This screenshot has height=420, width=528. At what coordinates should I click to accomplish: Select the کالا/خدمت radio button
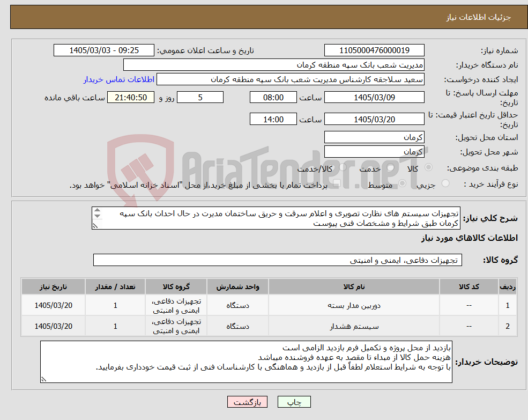pos(343,167)
